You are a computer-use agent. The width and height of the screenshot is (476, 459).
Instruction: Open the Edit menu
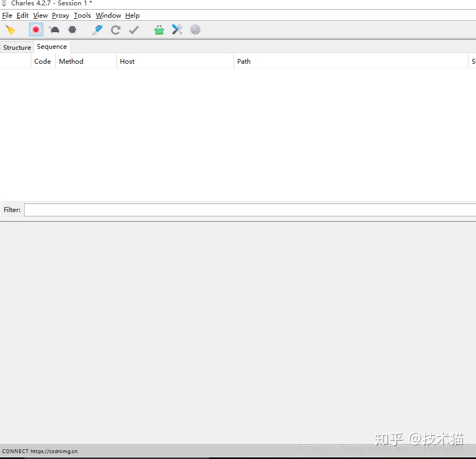coord(22,16)
